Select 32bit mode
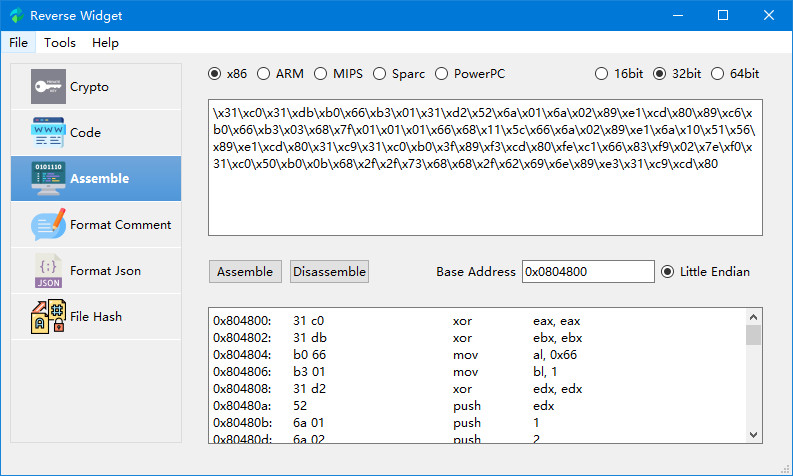The height and width of the screenshot is (476, 793). click(x=659, y=74)
